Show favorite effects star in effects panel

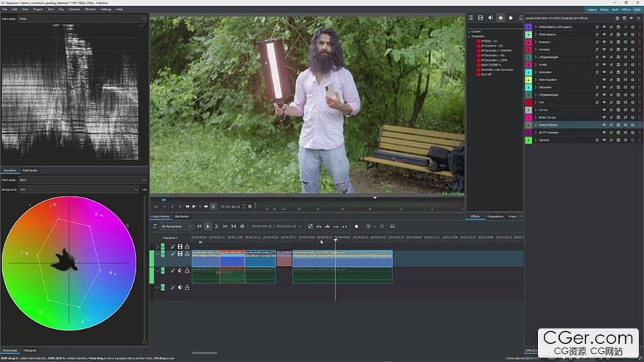click(x=511, y=18)
